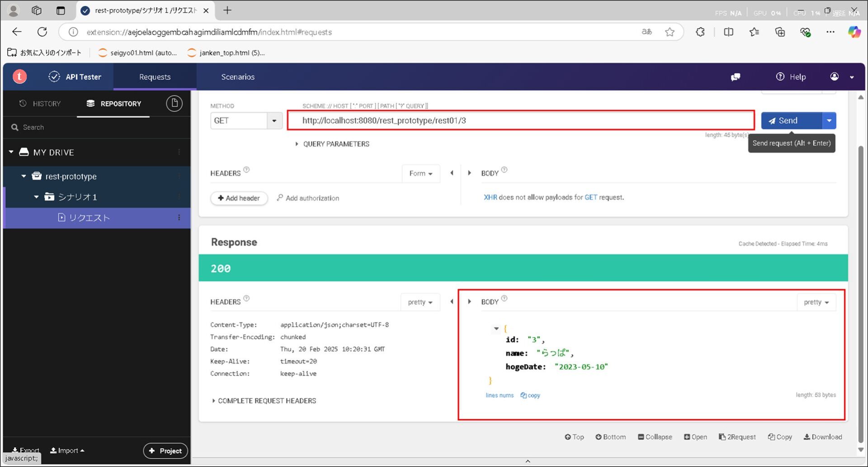The width and height of the screenshot is (868, 467).
Task: Focus the repository Search field
Action: (x=97, y=127)
